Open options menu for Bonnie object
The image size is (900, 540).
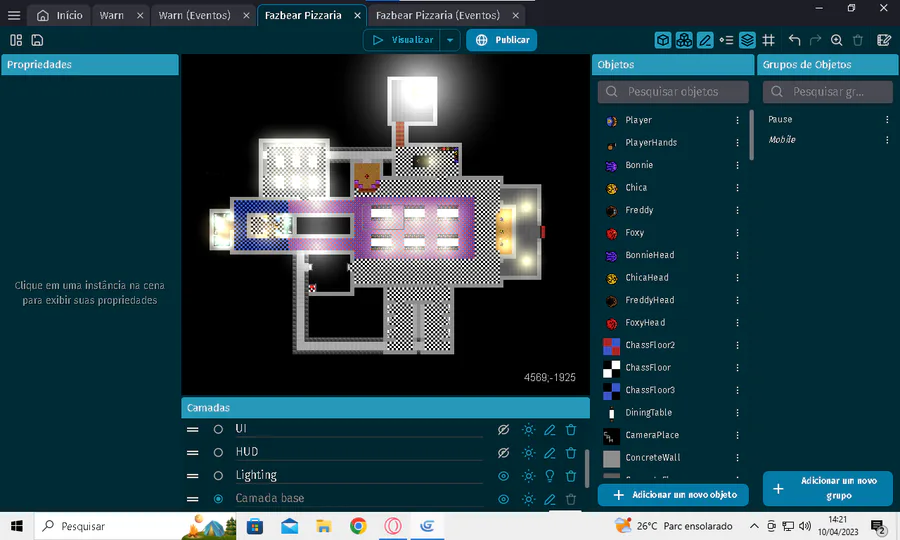pos(738,165)
